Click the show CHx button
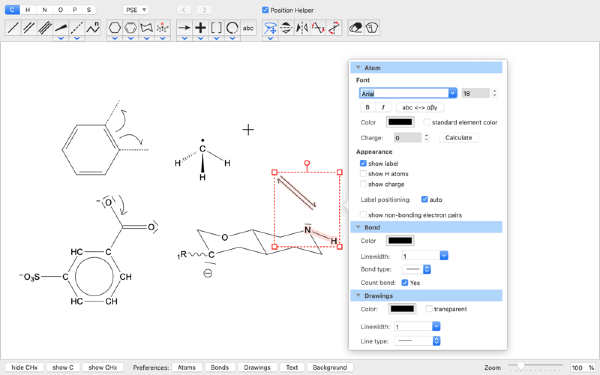The image size is (600, 375). click(103, 367)
